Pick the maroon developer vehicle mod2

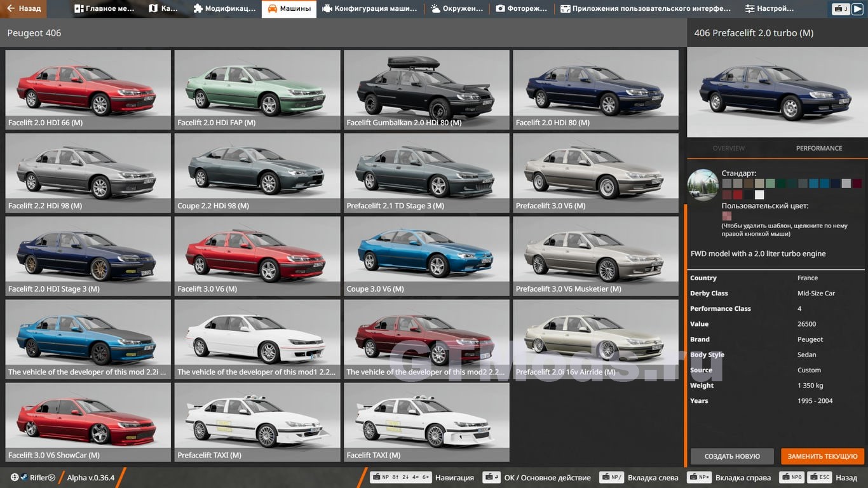(x=426, y=339)
